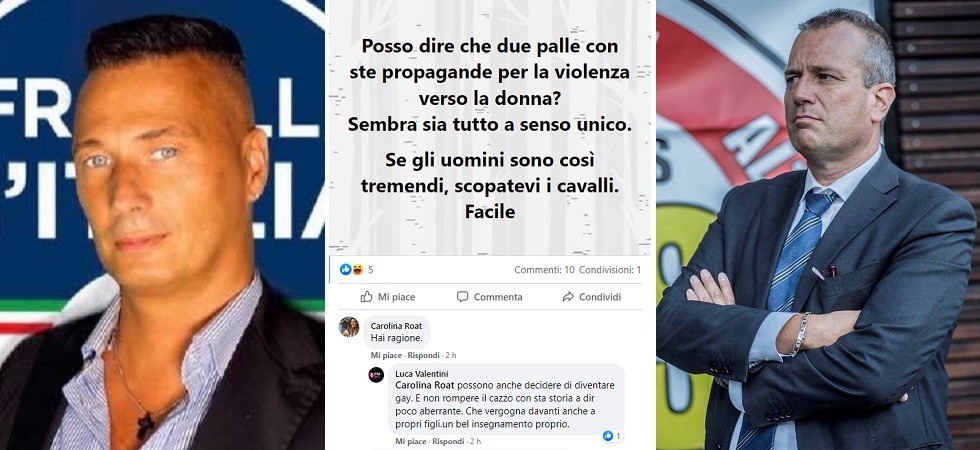Click Rispondi under Carolina's comment
The width and height of the screenshot is (980, 450).
[x=424, y=355]
